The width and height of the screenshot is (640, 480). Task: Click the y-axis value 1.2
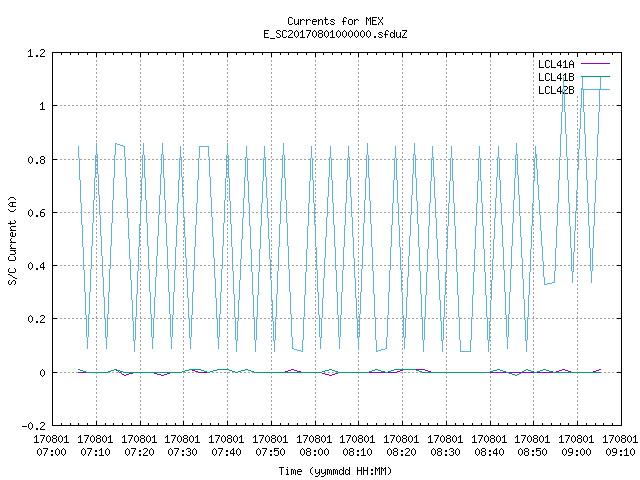coord(36,53)
